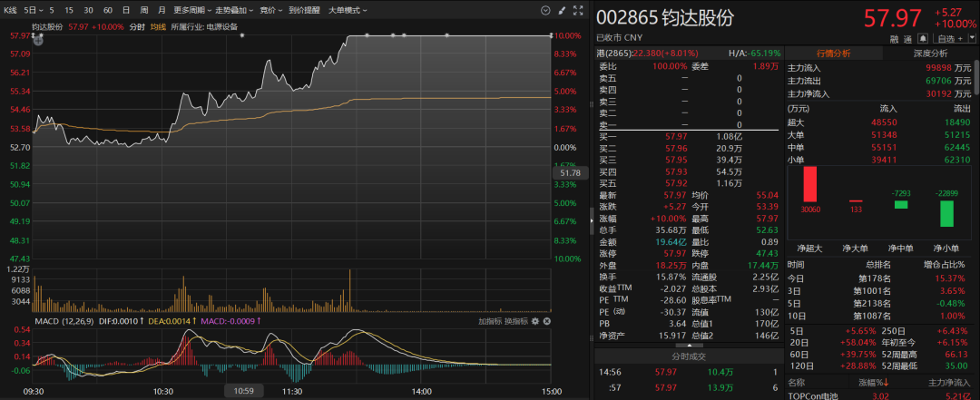Close the MACD indicator panel
The height and width of the screenshot is (400, 980).
pyautogui.click(x=547, y=321)
